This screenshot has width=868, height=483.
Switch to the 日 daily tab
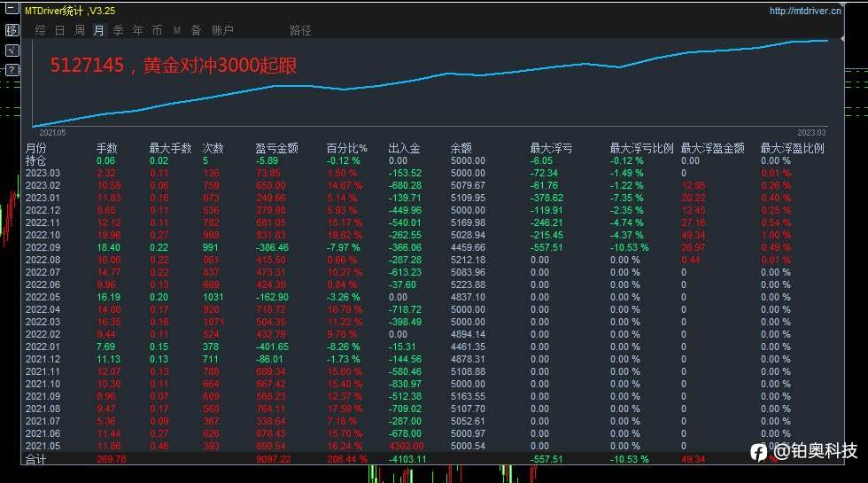[60, 30]
